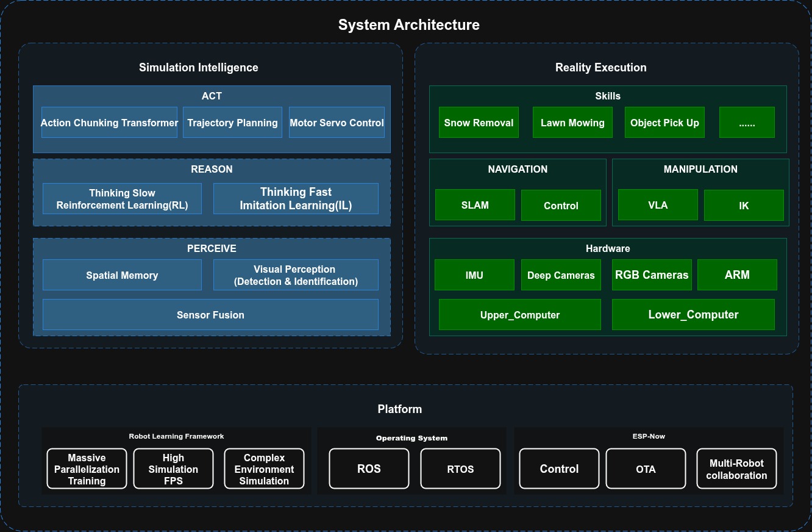The width and height of the screenshot is (812, 532).
Task: Select the IK manipulation box
Action: [x=744, y=206]
